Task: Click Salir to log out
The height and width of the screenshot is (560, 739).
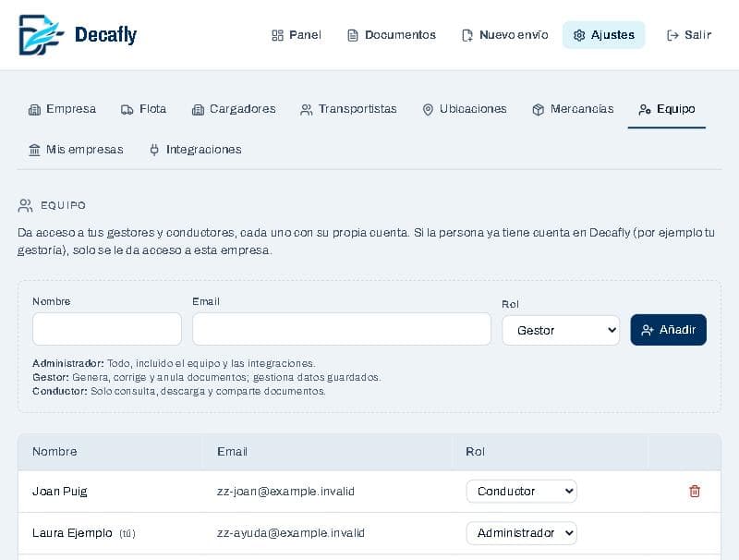Action: tap(689, 35)
